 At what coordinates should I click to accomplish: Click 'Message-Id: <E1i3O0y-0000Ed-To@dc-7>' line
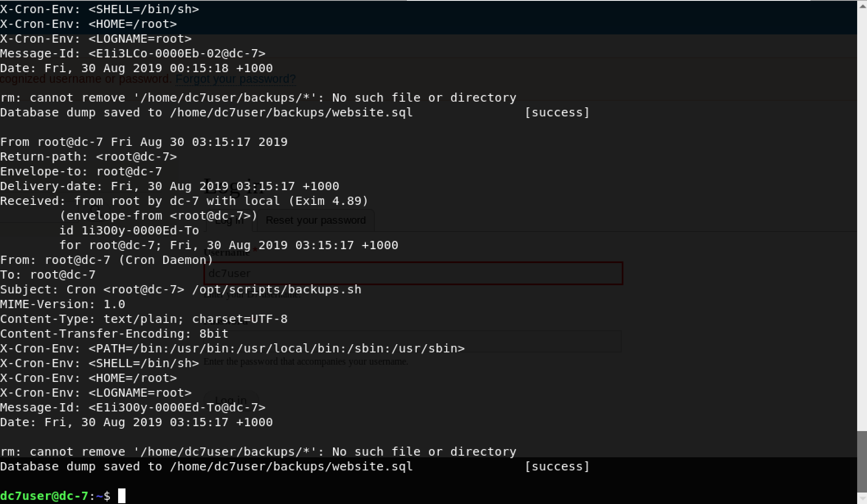133,407
